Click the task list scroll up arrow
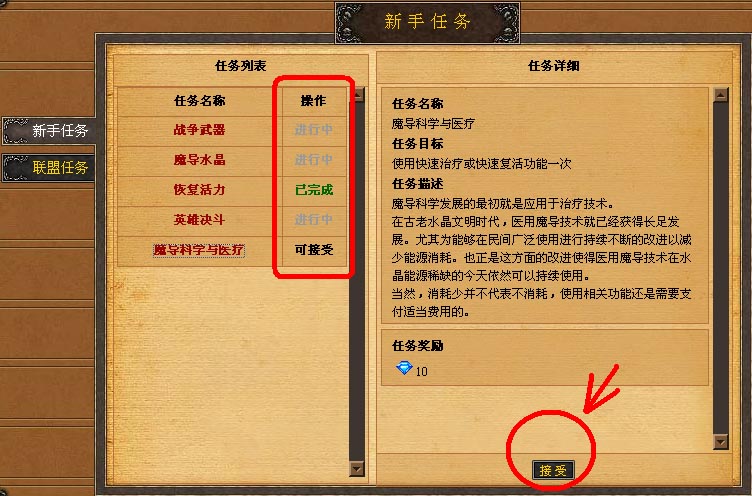Image resolution: width=752 pixels, height=496 pixels. pyautogui.click(x=358, y=94)
